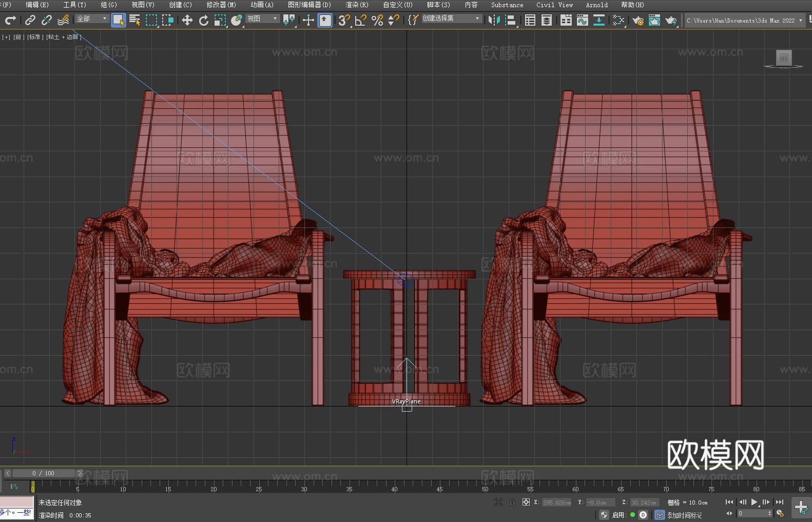Image resolution: width=812 pixels, height=522 pixels.
Task: Activate the Select and Rotate tool
Action: pos(204,21)
